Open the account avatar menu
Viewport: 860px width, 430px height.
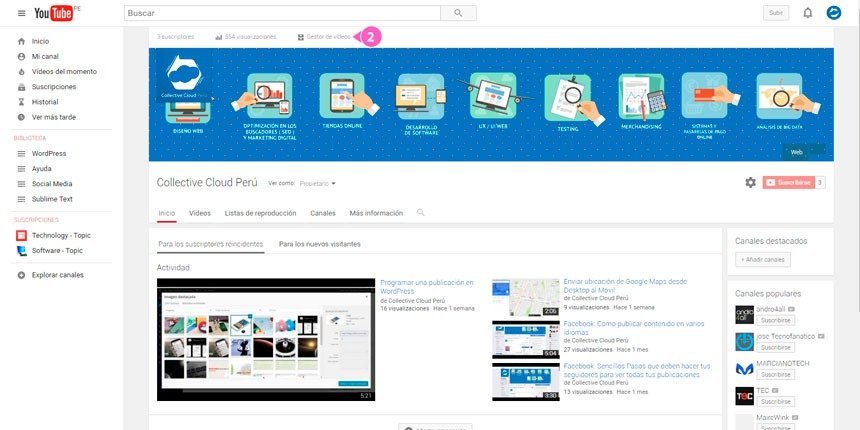[834, 13]
